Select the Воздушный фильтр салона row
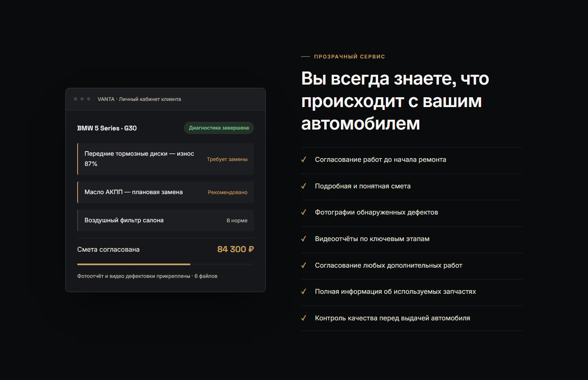588x380 pixels. [x=165, y=220]
